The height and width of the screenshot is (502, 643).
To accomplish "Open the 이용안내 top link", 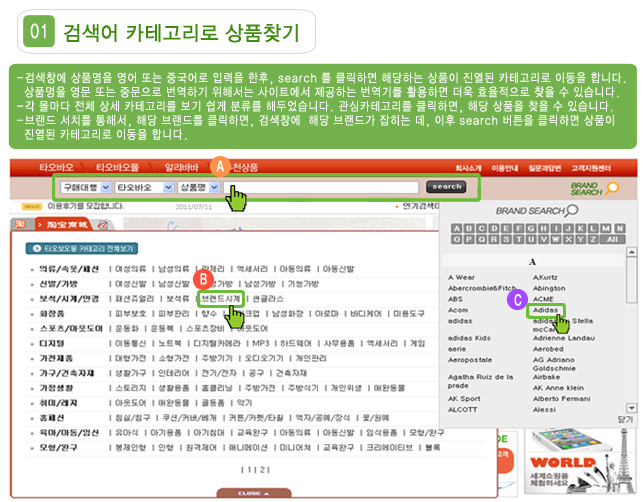I will (x=504, y=168).
